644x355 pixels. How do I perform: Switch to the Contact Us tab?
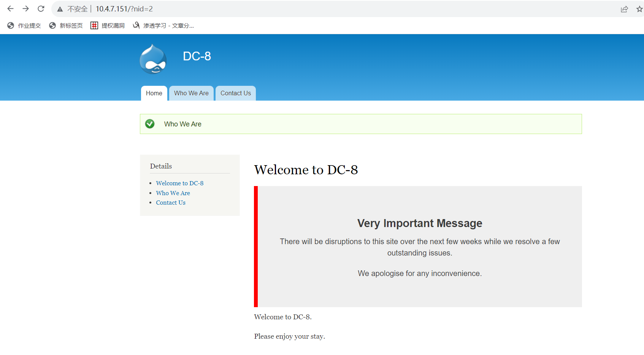click(236, 93)
